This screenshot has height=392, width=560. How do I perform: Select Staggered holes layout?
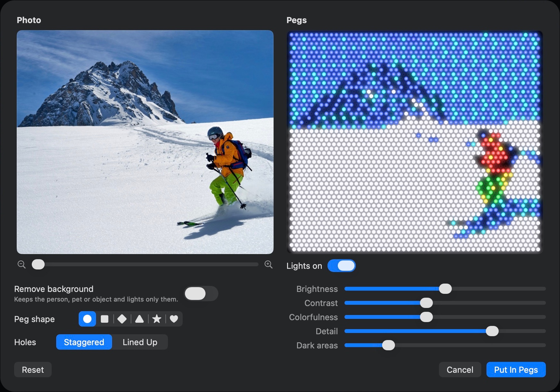tap(84, 342)
